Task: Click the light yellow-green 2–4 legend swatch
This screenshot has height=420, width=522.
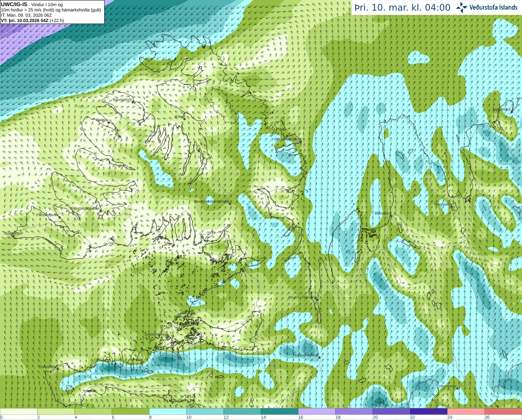Action: [56, 411]
